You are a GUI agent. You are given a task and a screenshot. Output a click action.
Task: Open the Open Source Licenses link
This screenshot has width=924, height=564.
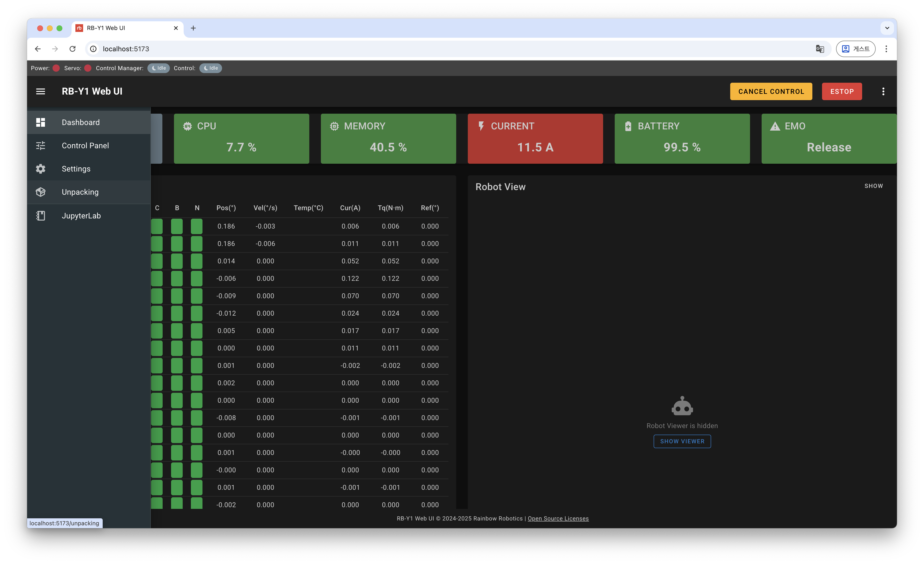(x=558, y=519)
